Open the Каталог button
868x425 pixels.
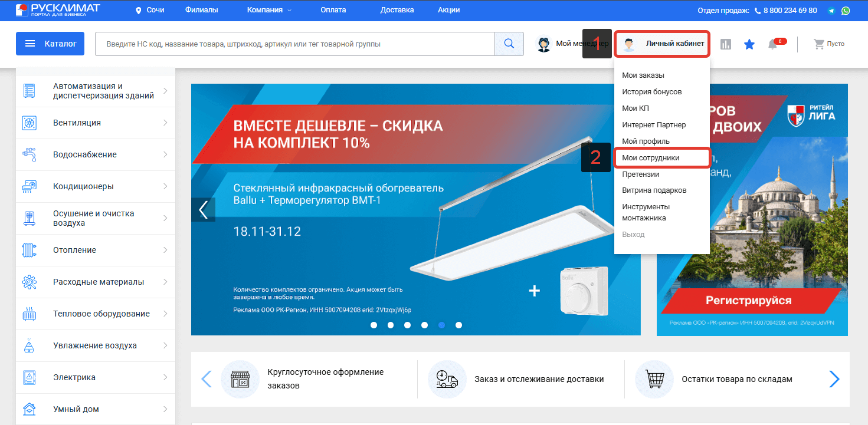(50, 44)
